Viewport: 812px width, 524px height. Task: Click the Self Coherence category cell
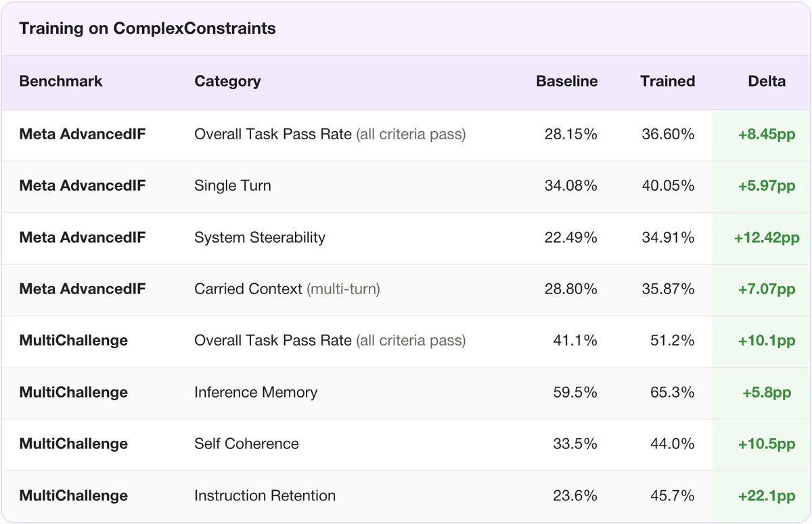[x=246, y=444]
